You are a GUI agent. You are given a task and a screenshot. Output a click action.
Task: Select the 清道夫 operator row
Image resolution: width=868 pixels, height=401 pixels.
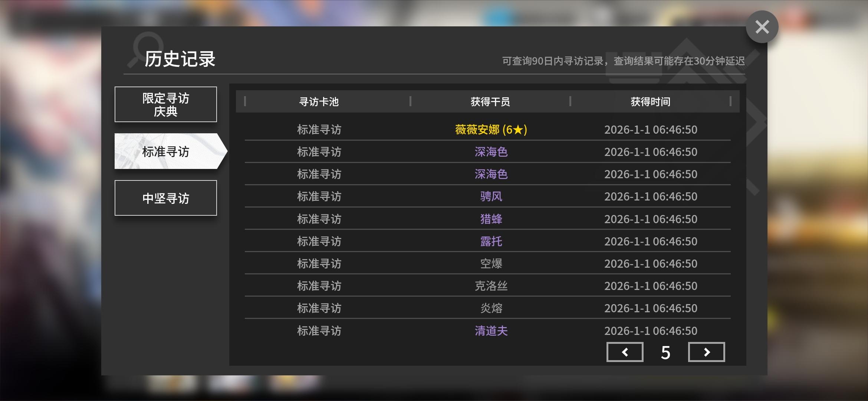point(490,330)
